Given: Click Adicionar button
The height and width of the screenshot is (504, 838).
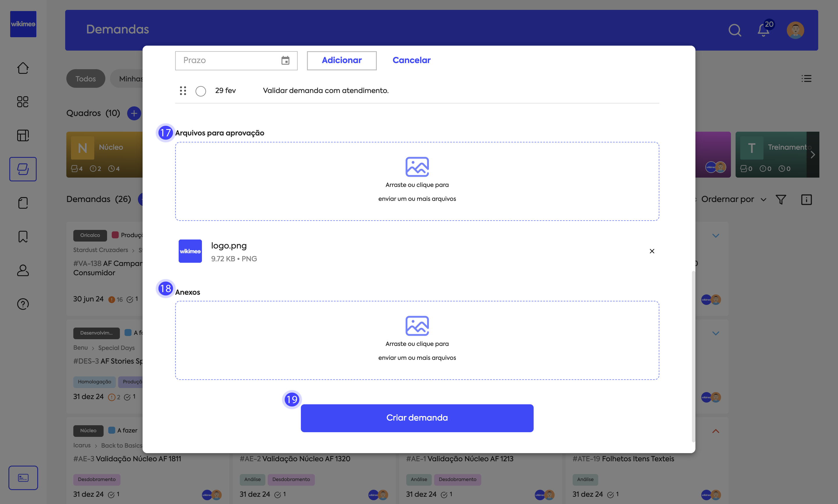Looking at the screenshot, I should (x=341, y=60).
